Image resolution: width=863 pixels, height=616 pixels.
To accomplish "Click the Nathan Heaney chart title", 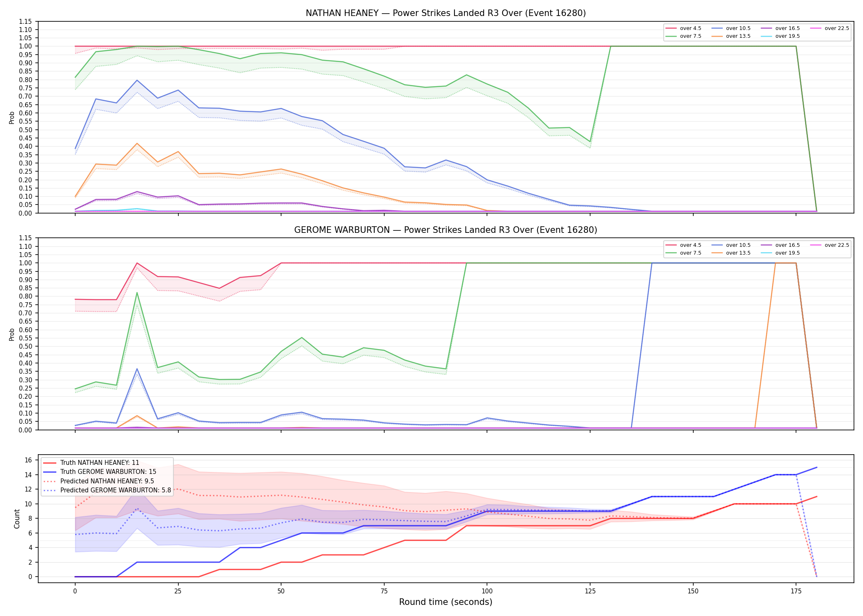I will coord(445,13).
